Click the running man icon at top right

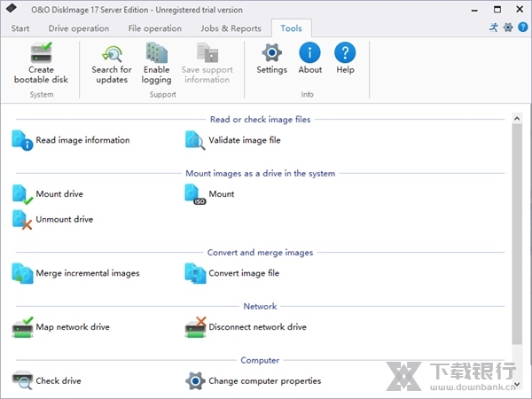point(493,27)
